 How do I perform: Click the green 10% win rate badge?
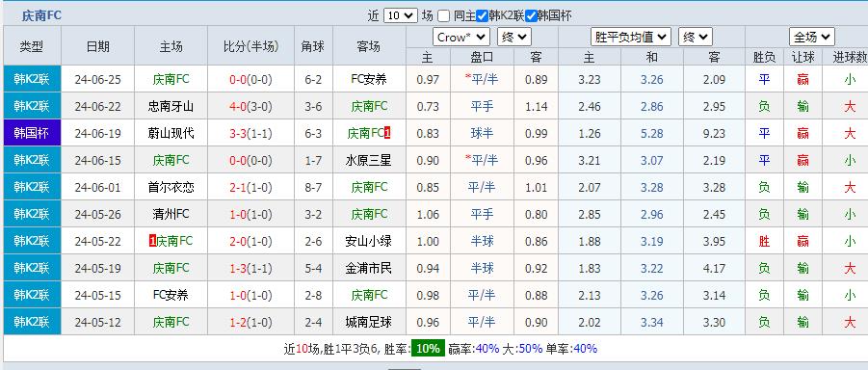428,349
